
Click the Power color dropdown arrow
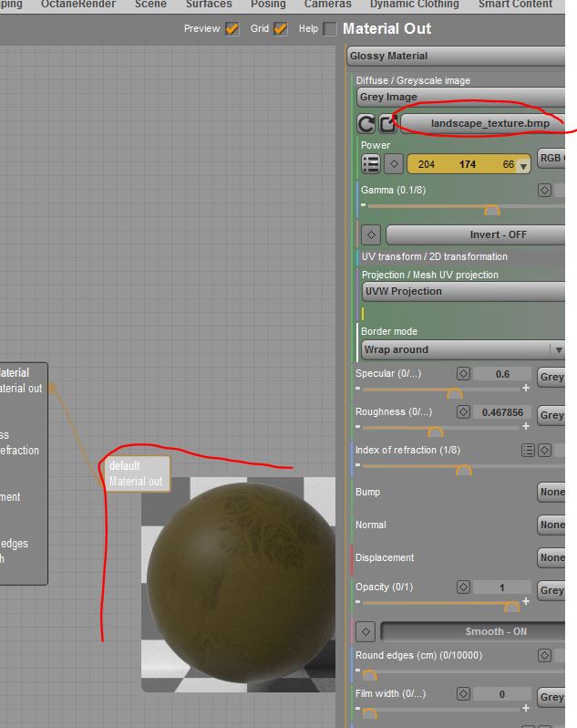point(523,166)
